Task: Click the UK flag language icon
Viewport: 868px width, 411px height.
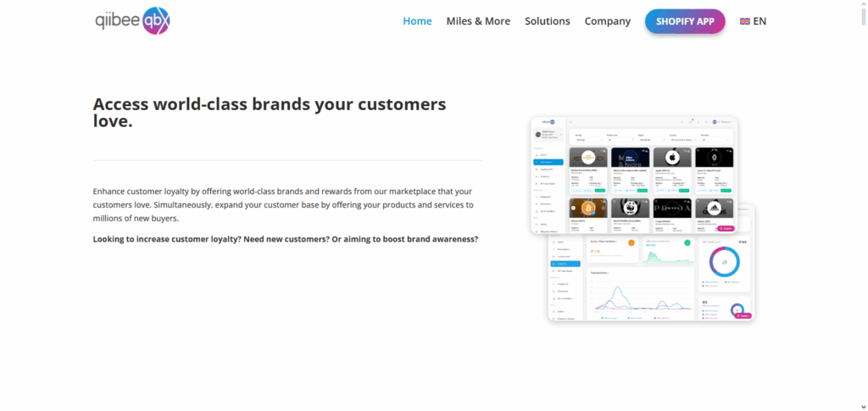Action: (745, 21)
